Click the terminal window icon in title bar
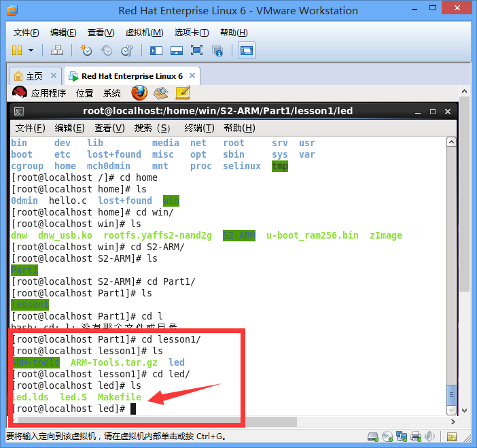Screen dimensions: 477x448 19,111
